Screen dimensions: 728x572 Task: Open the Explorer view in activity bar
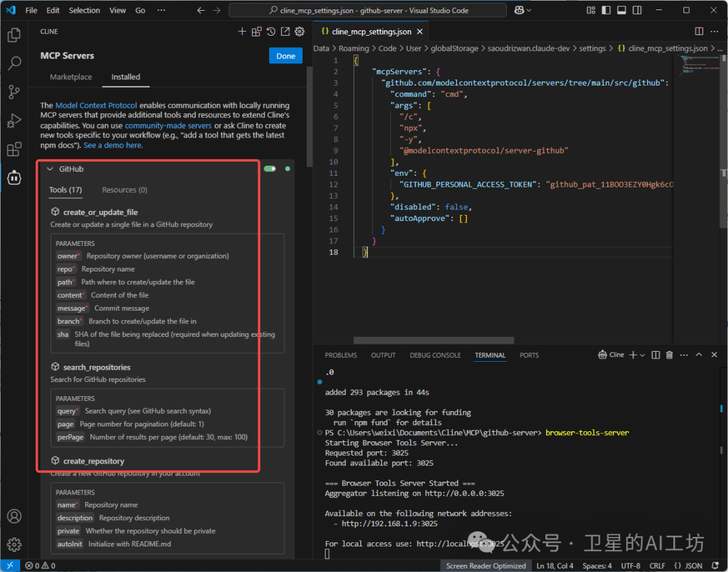(x=14, y=35)
